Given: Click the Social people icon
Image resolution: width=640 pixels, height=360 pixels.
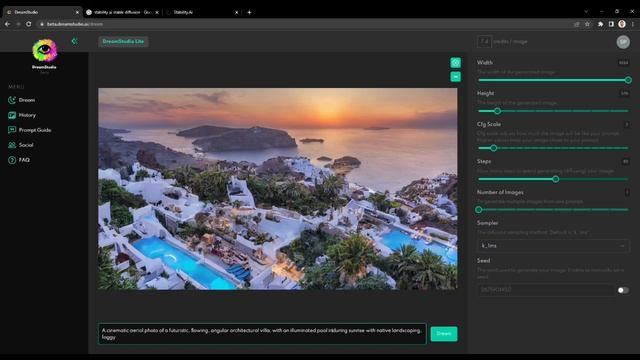Looking at the screenshot, I should (x=12, y=145).
